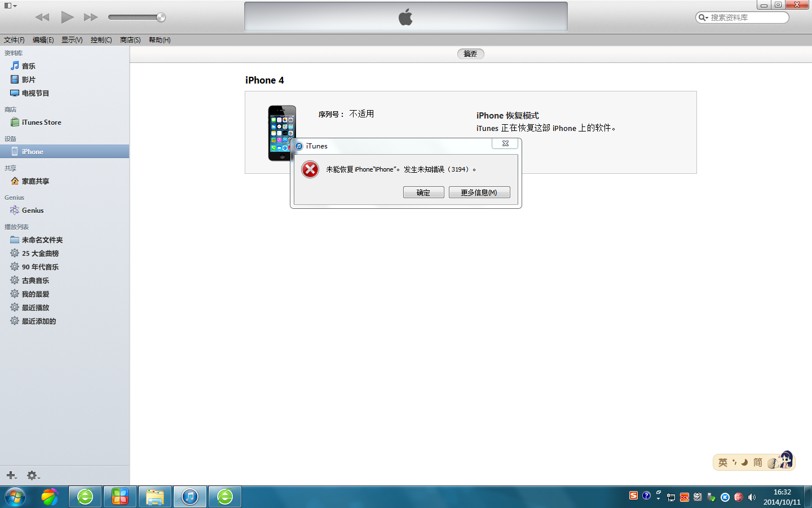Screen dimensions: 812x508
Task: Click the blue question mark tray icon
Action: tap(646, 496)
